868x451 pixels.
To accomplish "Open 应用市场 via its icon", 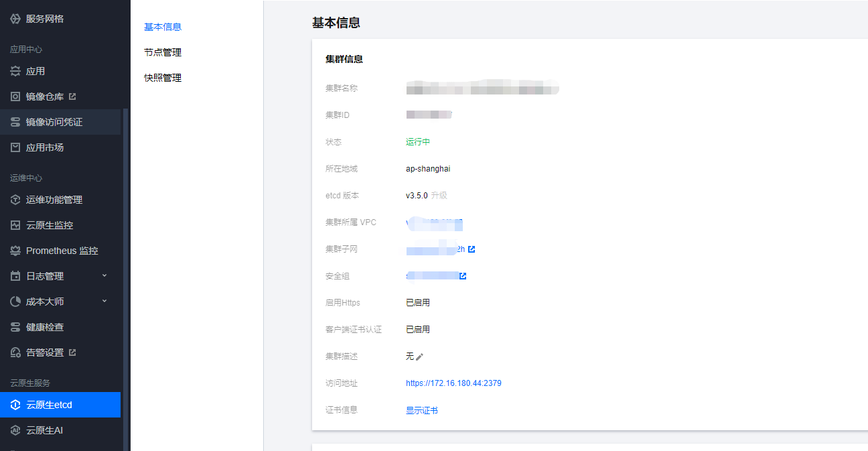I will coord(15,147).
